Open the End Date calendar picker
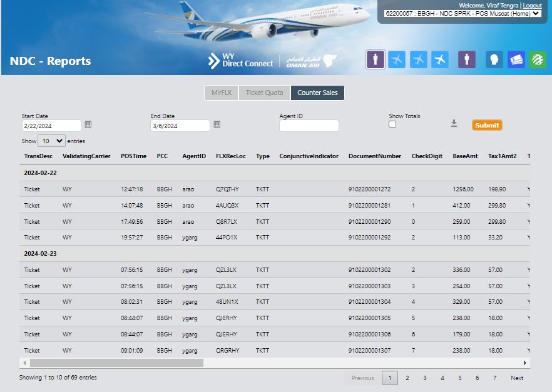Screen dimensions: 552x392 [217, 124]
